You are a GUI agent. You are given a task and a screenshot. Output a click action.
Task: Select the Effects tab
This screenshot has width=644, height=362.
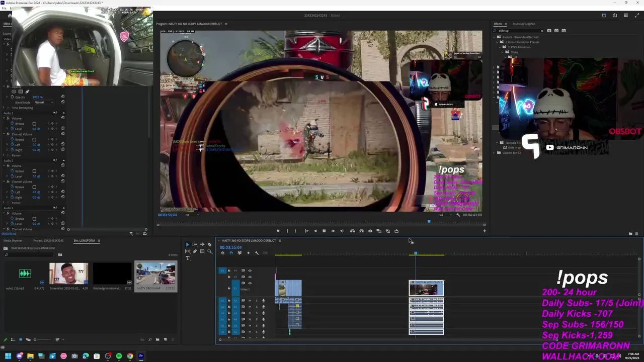498,24
